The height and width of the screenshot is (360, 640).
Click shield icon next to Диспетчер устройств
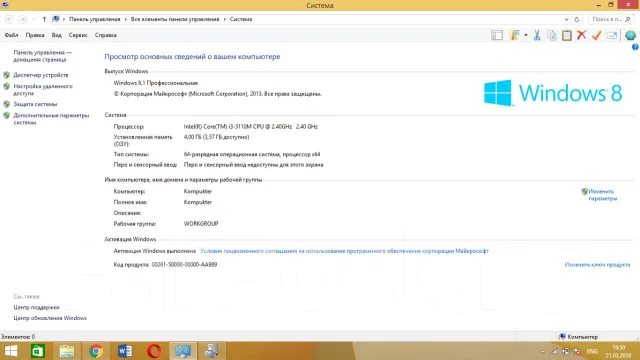[7, 75]
